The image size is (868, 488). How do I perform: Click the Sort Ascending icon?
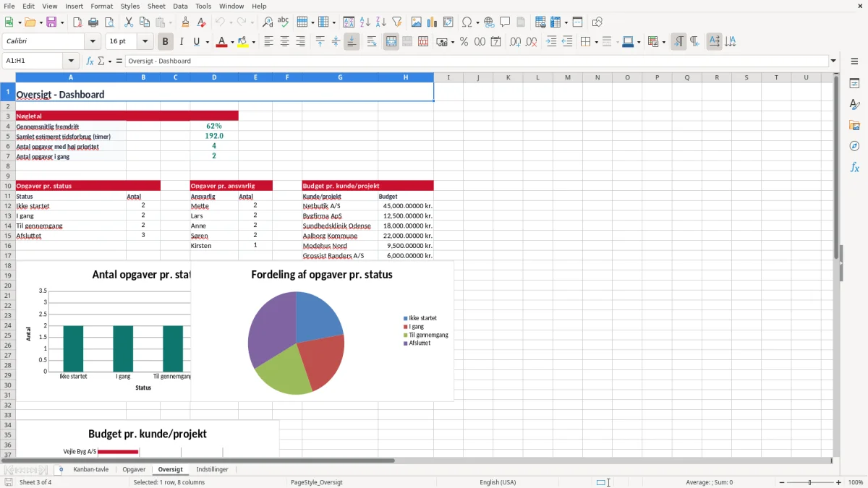[x=365, y=22]
